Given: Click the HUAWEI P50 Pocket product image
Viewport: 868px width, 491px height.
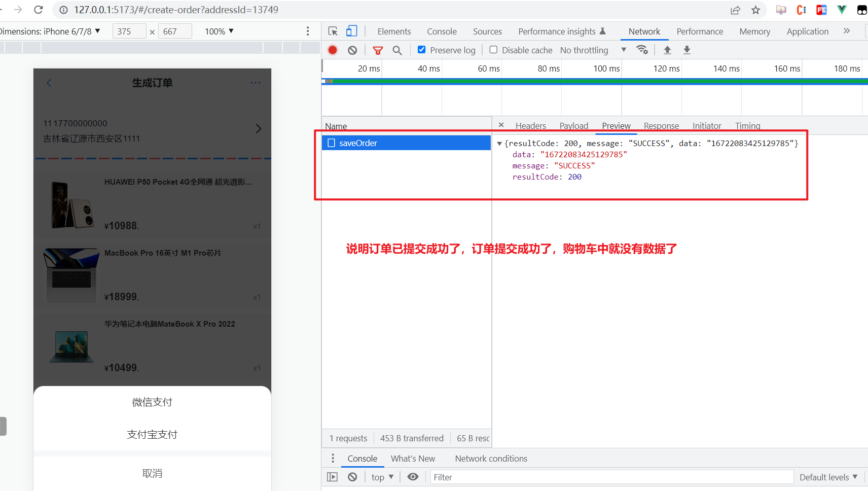Looking at the screenshot, I should [x=71, y=204].
